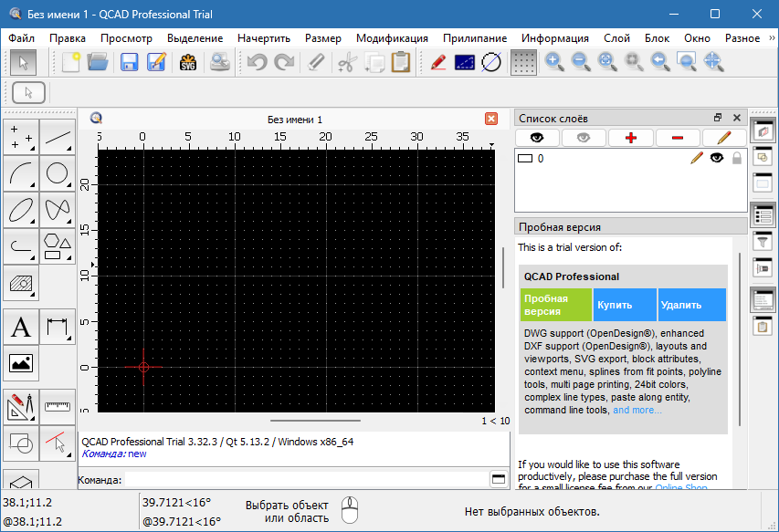Open a file with the folder icon
Image resolution: width=779 pixels, height=532 pixels.
point(98,63)
